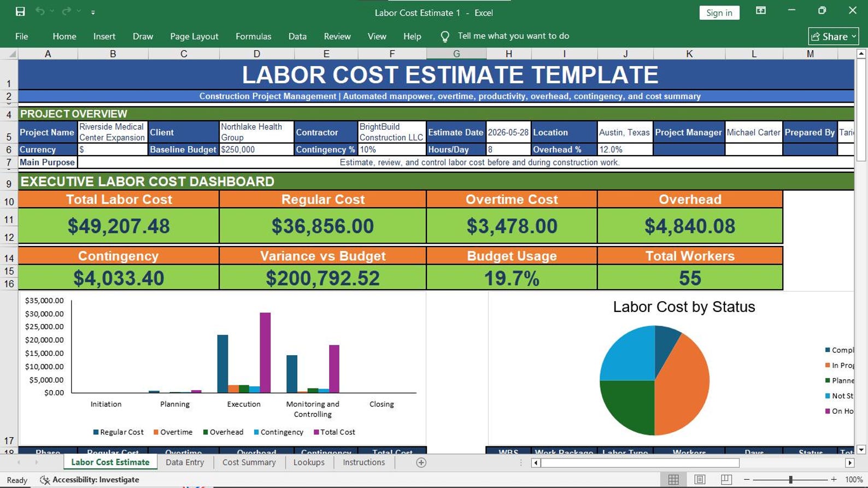Open the Insert ribbon tab
The image size is (868, 488).
tap(104, 36)
